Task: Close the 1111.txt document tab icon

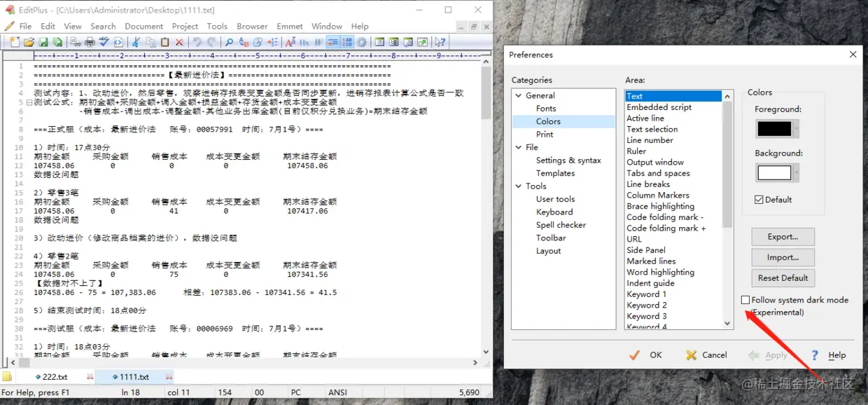Action: (169, 377)
